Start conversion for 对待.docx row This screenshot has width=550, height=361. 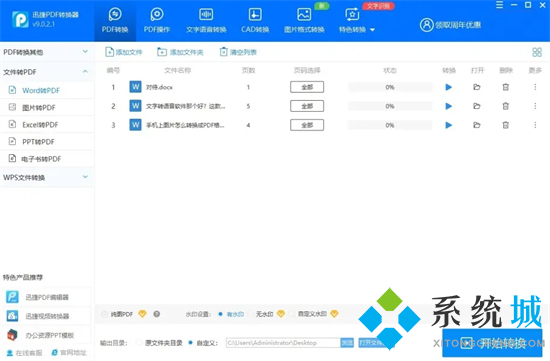pyautogui.click(x=449, y=87)
